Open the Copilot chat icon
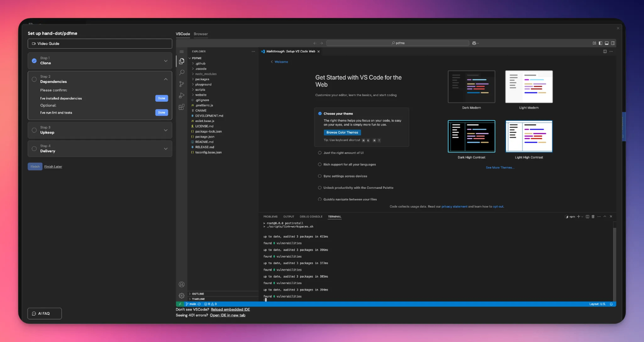The height and width of the screenshot is (342, 644). point(474,43)
